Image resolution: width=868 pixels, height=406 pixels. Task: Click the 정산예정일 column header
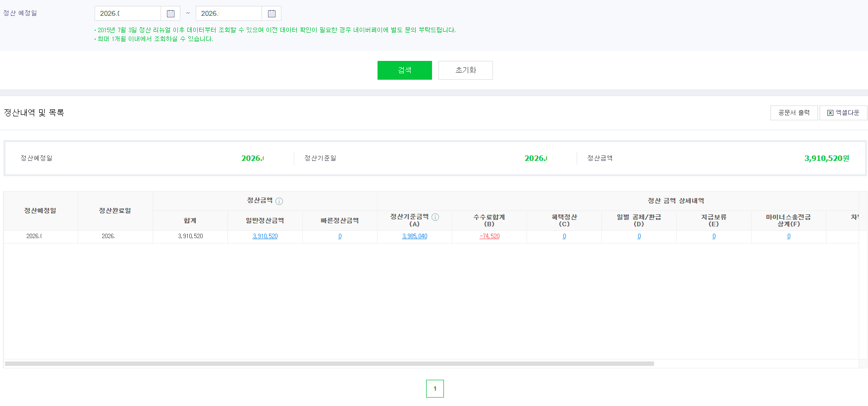[x=41, y=211]
